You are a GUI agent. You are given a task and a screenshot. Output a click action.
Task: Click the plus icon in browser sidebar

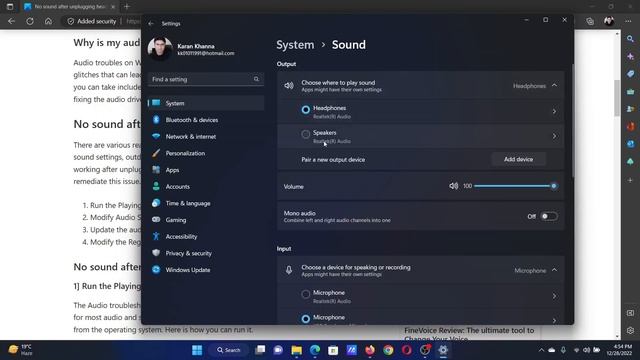pos(631,180)
